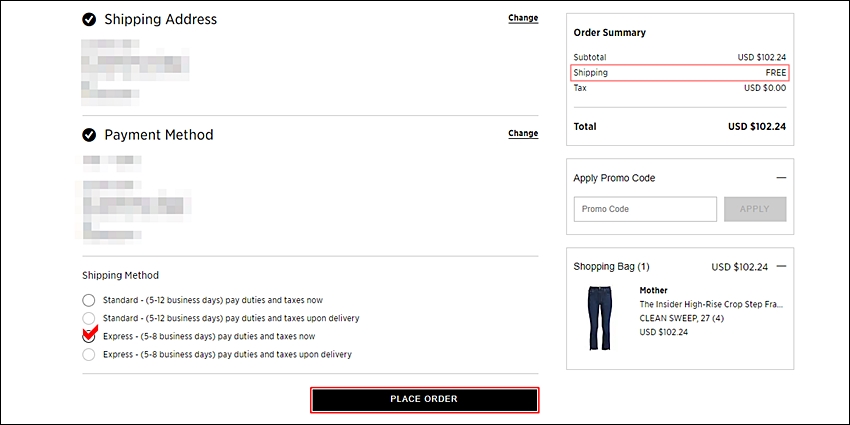This screenshot has height=425, width=850.
Task: Click the Apply promo button
Action: tap(755, 209)
